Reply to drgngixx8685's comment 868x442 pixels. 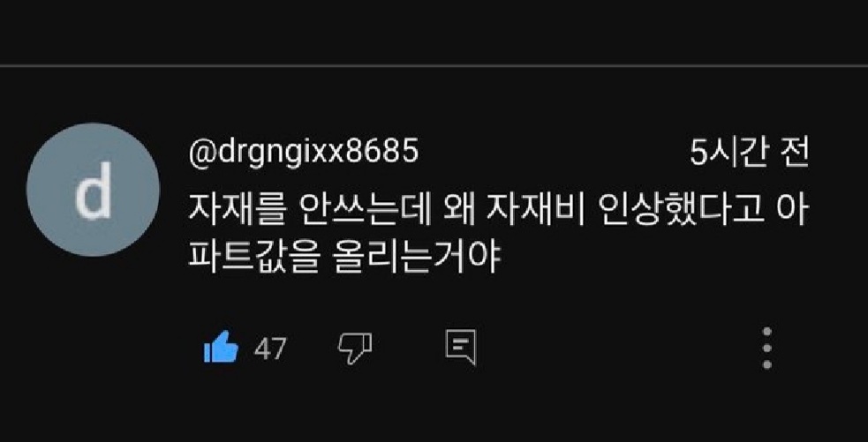tap(461, 348)
